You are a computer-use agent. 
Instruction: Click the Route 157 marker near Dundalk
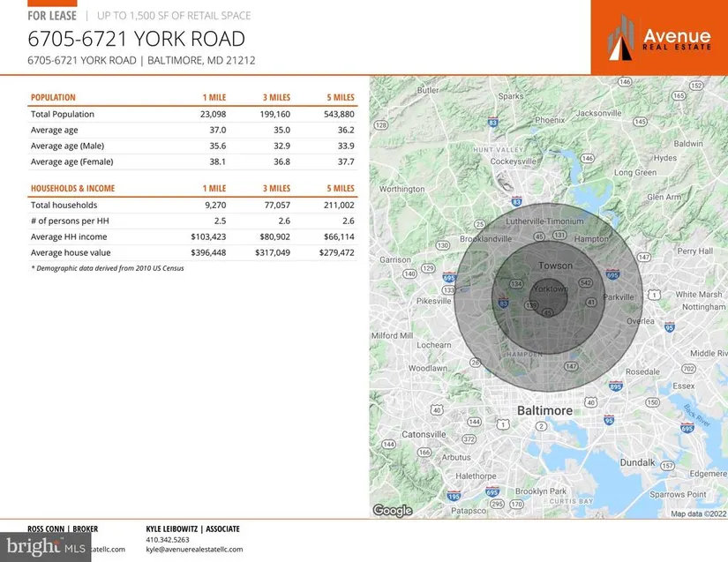pyautogui.click(x=668, y=465)
